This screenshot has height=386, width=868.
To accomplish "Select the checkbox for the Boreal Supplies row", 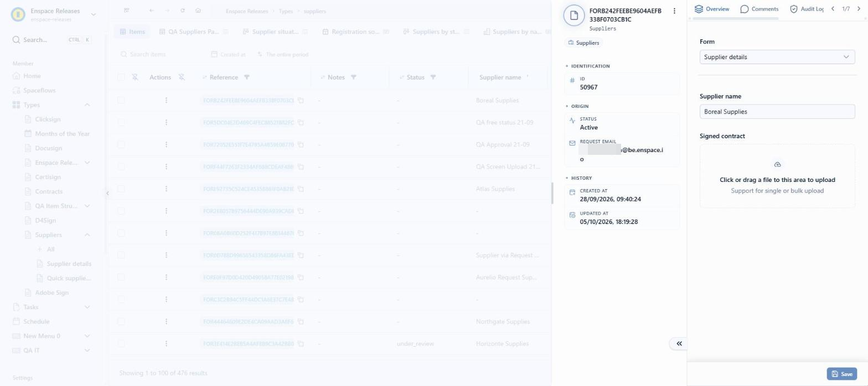I will [121, 101].
